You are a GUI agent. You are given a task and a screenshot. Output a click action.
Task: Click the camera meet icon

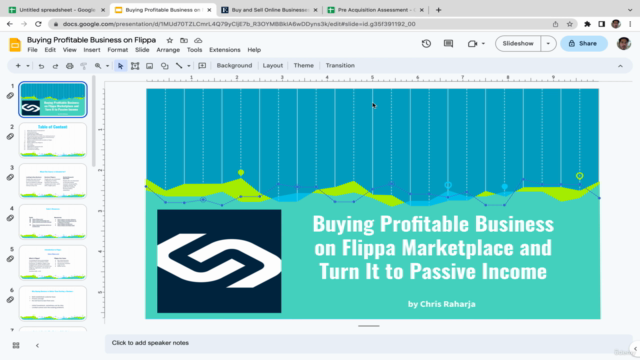click(x=472, y=43)
